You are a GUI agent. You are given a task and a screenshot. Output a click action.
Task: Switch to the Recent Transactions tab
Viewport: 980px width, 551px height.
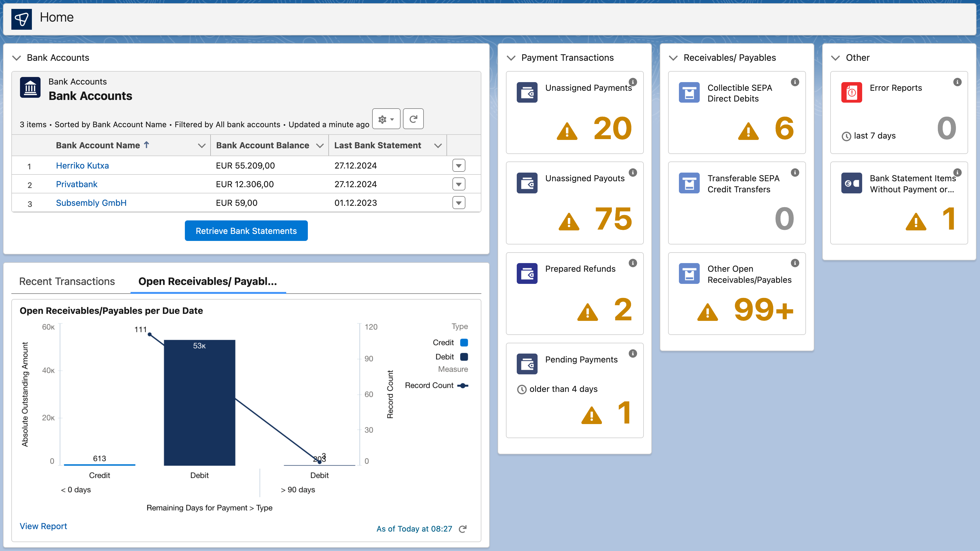[67, 281]
